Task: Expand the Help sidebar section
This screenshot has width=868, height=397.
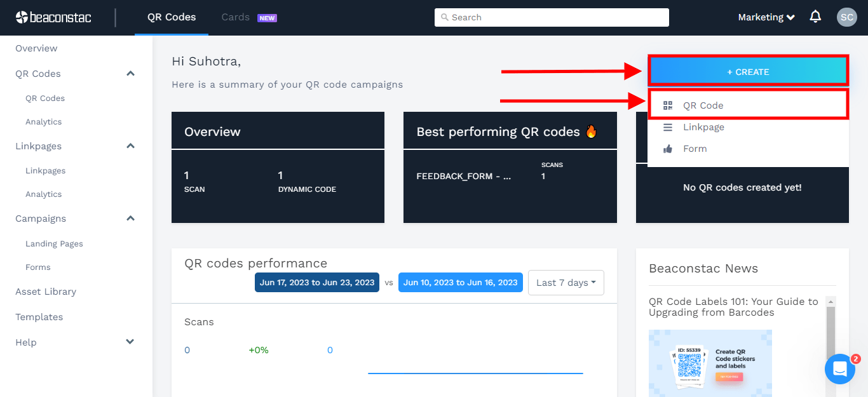Action: (130, 342)
